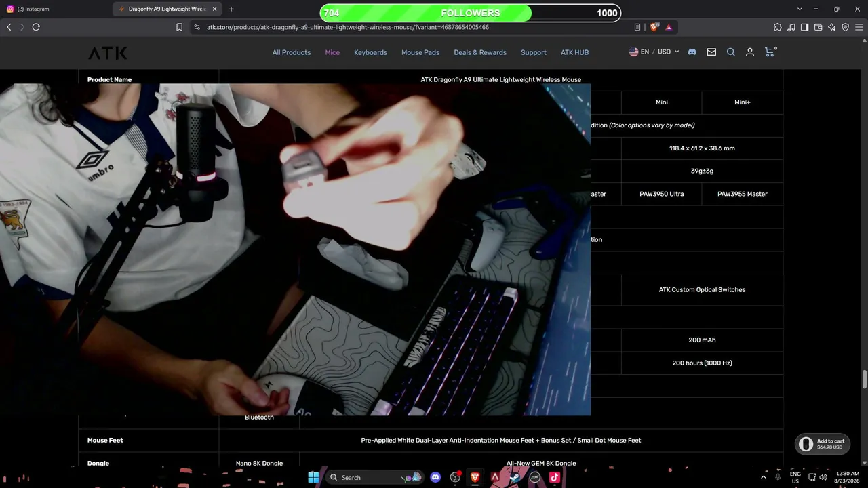Bookmark this page with the bookmark icon
Image resolution: width=868 pixels, height=488 pixels.
click(179, 27)
